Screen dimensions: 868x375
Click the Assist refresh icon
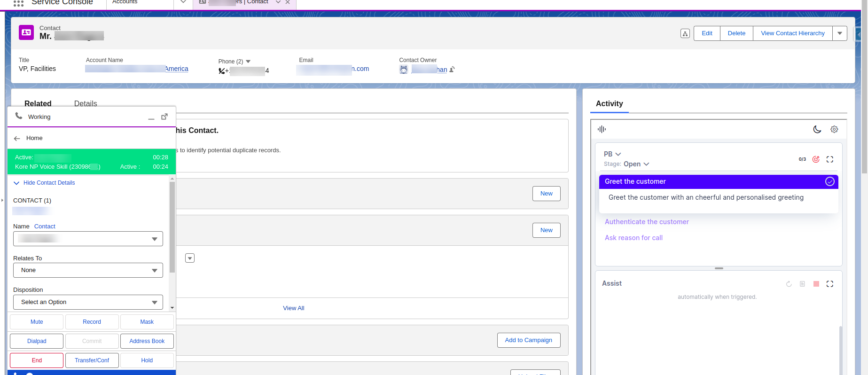(x=789, y=284)
